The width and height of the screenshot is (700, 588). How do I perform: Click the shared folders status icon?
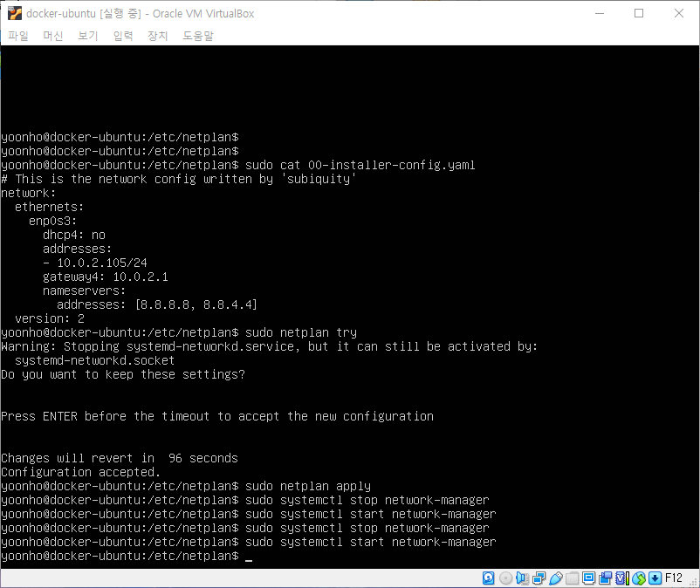click(x=572, y=578)
